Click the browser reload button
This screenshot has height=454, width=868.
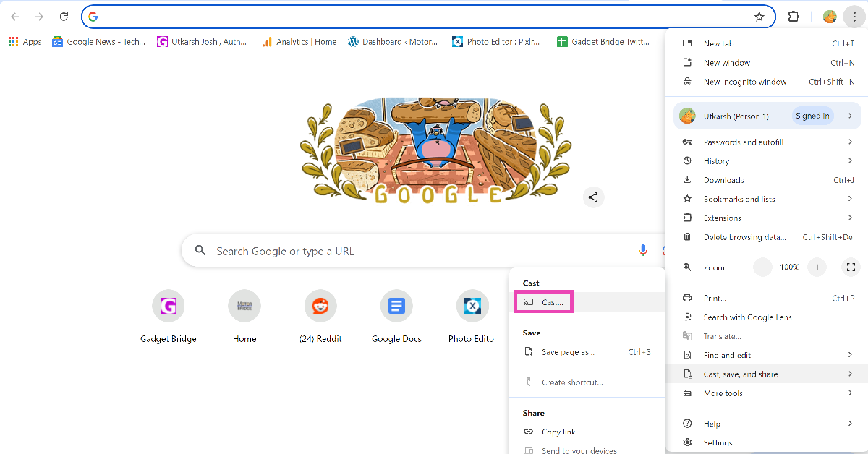(64, 17)
